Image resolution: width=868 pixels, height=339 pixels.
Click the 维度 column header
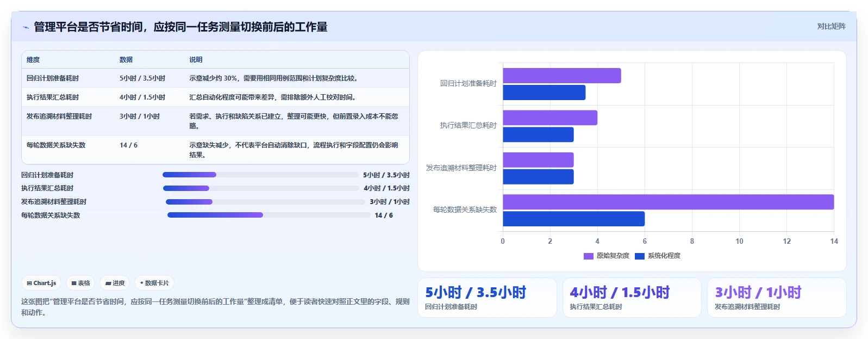point(33,60)
